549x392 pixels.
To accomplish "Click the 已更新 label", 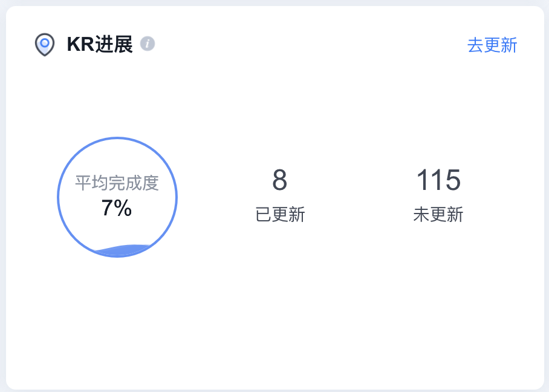I will pyautogui.click(x=280, y=214).
